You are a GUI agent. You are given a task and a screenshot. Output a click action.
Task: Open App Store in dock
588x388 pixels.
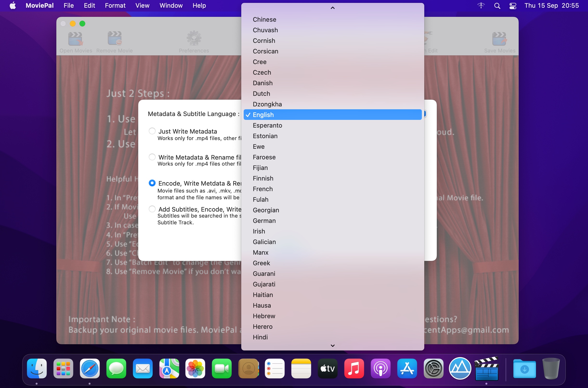point(407,369)
